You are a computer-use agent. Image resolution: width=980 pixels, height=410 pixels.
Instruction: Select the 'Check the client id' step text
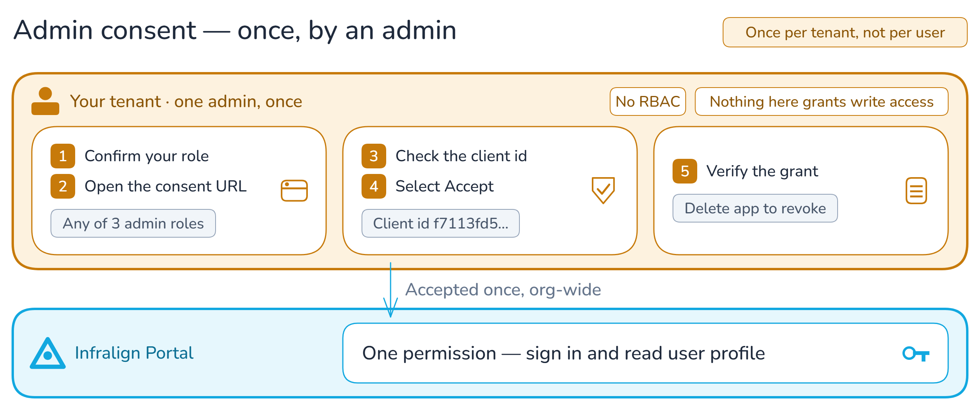(461, 156)
